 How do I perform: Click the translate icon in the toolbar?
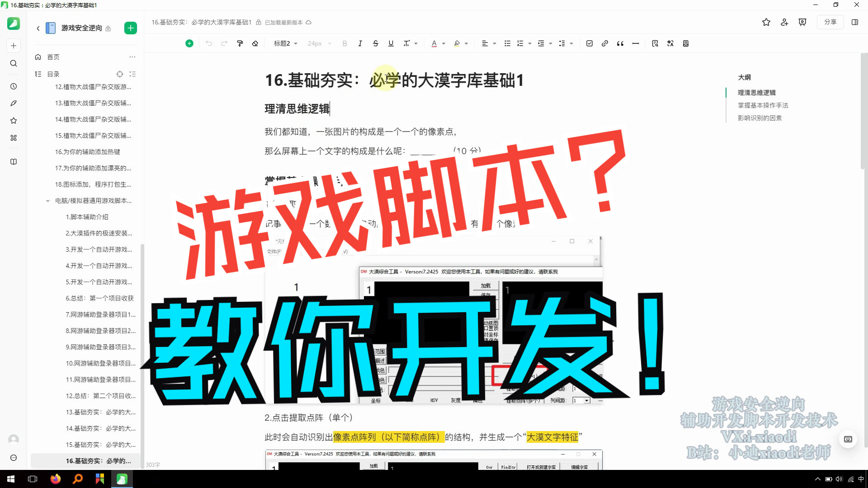(670, 43)
